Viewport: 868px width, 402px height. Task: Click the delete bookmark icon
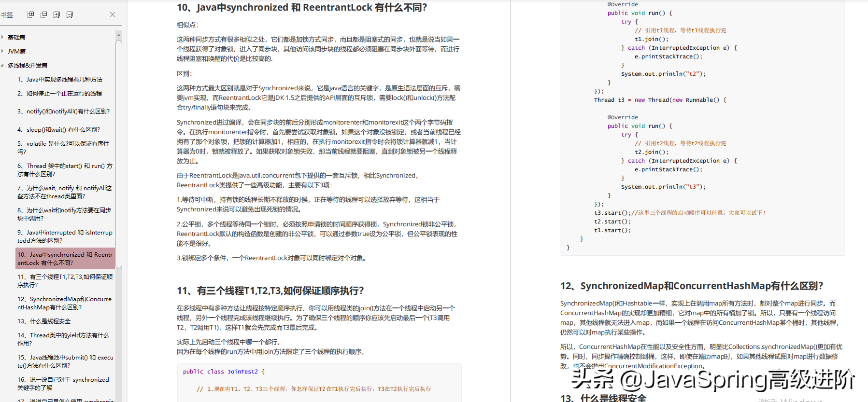[70, 14]
